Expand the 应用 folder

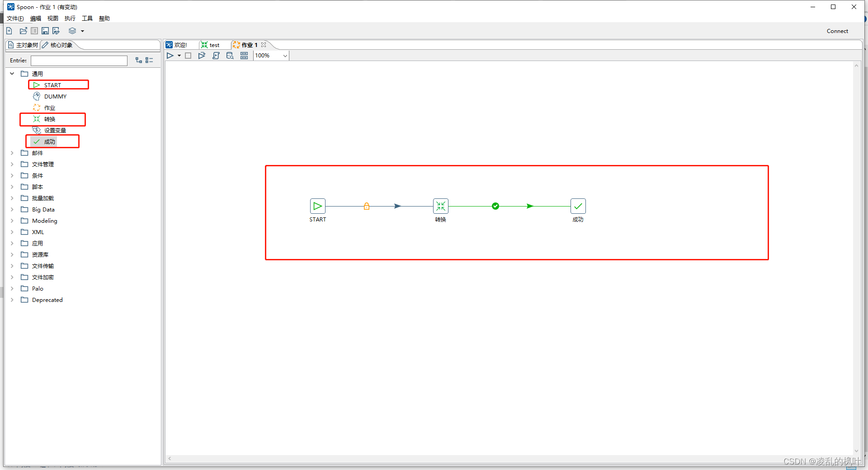click(12, 243)
